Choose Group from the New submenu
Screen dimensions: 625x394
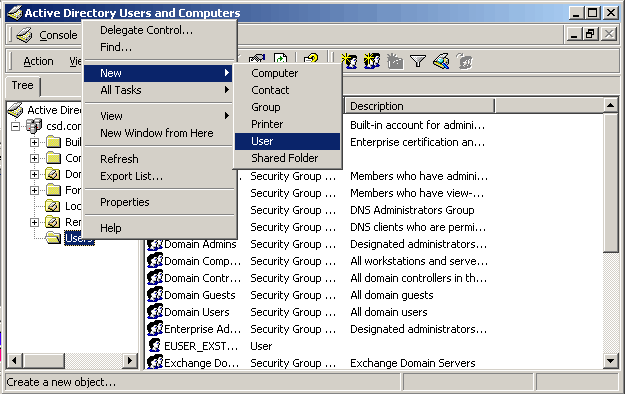[287, 107]
